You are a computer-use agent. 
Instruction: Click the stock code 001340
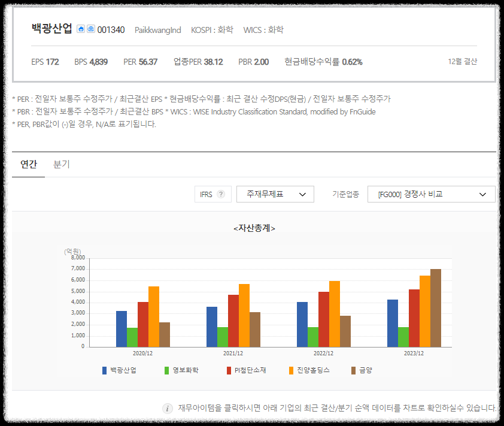[111, 30]
